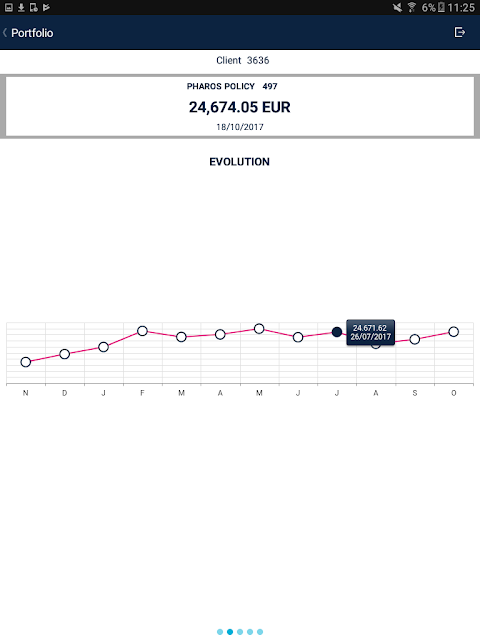Image resolution: width=480 pixels, height=640 pixels.
Task: Select the February data point on chart
Action: (x=142, y=331)
